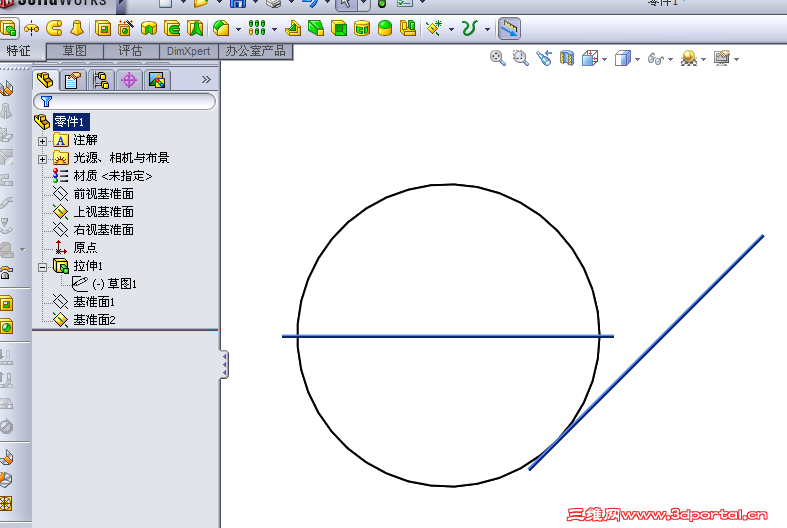Select the Mirror tool
The width and height of the screenshot is (787, 528).
[x=408, y=28]
